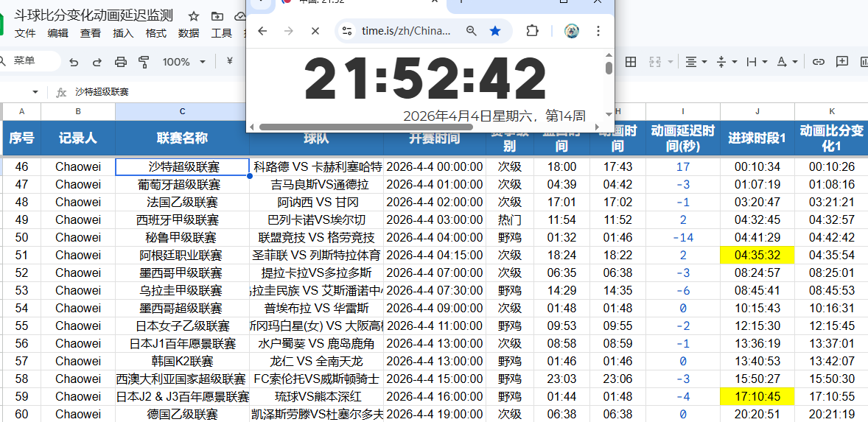The image size is (868, 422).
Task: Click the 进球时段1 header cell
Action: coord(757,138)
